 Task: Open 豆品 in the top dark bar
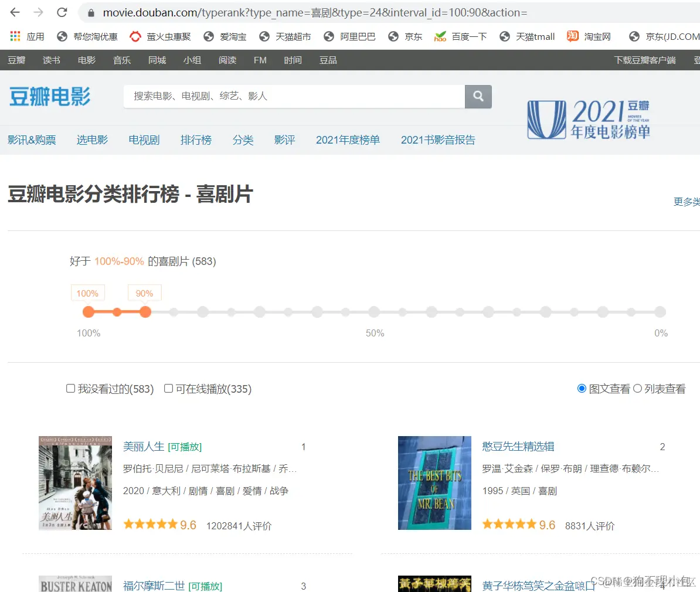pos(328,60)
